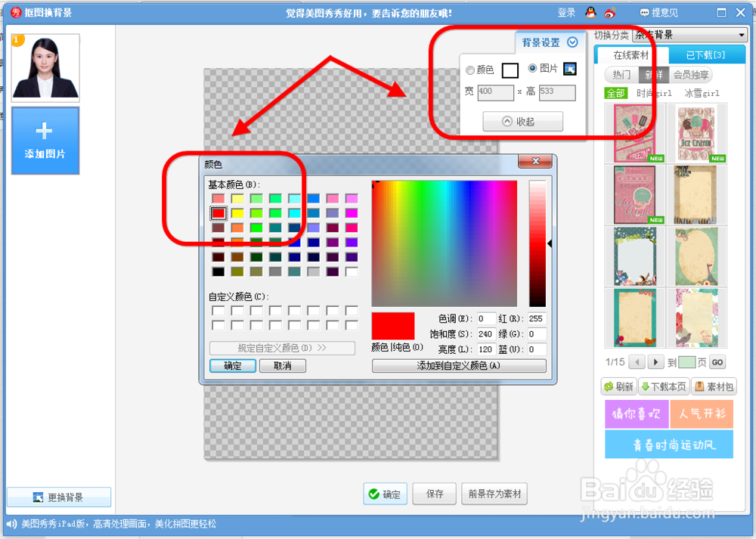Click the 收起 collapse button
Screen dimensions: 756x539
coord(522,122)
